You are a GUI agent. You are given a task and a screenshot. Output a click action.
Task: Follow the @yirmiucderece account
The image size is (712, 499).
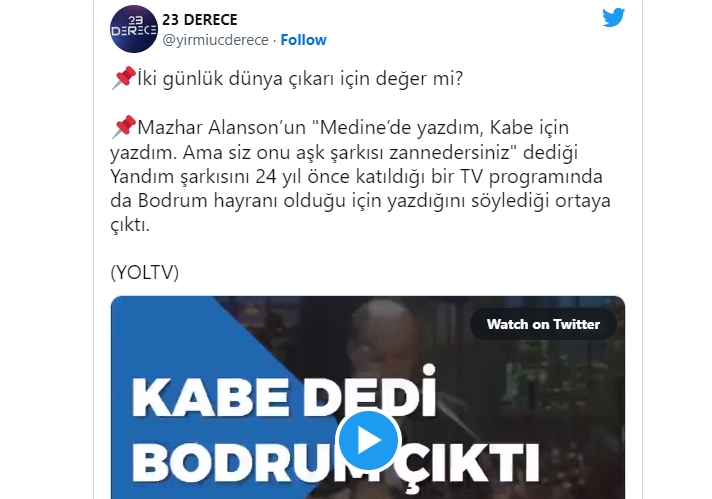(x=303, y=40)
